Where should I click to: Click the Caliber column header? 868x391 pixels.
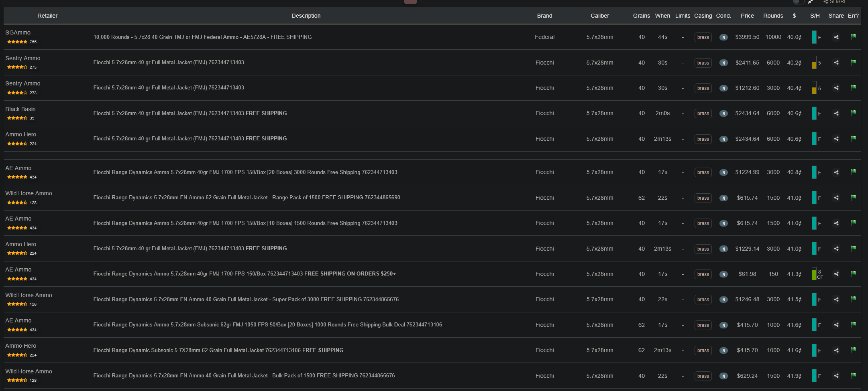tap(600, 16)
